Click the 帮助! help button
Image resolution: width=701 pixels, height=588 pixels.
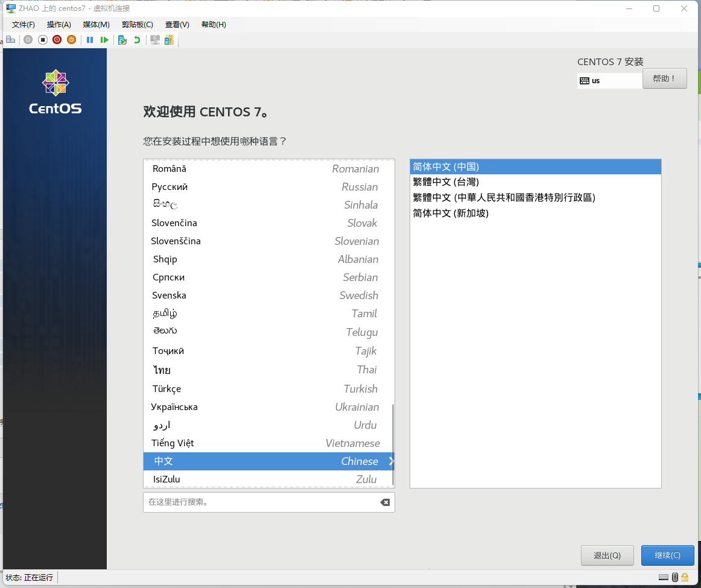[664, 78]
